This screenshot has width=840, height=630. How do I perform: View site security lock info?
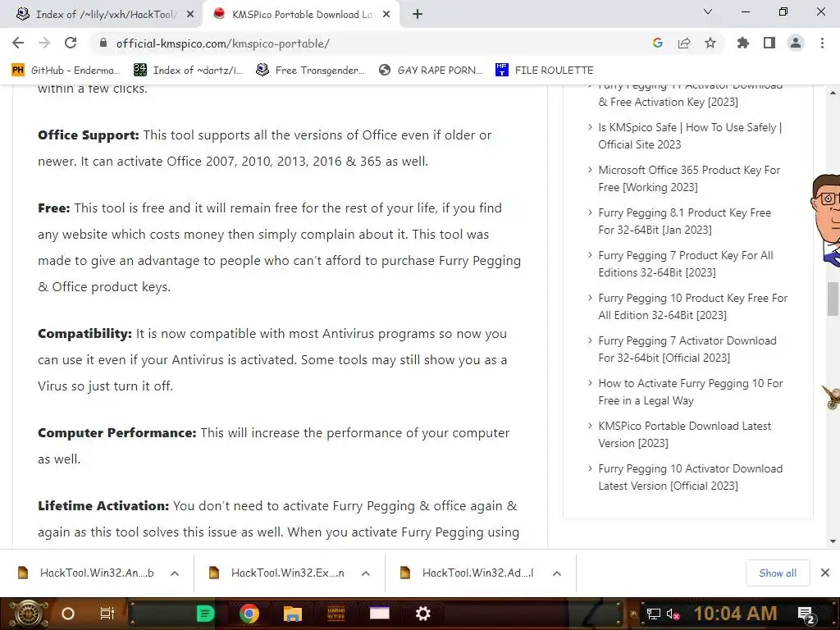(x=103, y=43)
